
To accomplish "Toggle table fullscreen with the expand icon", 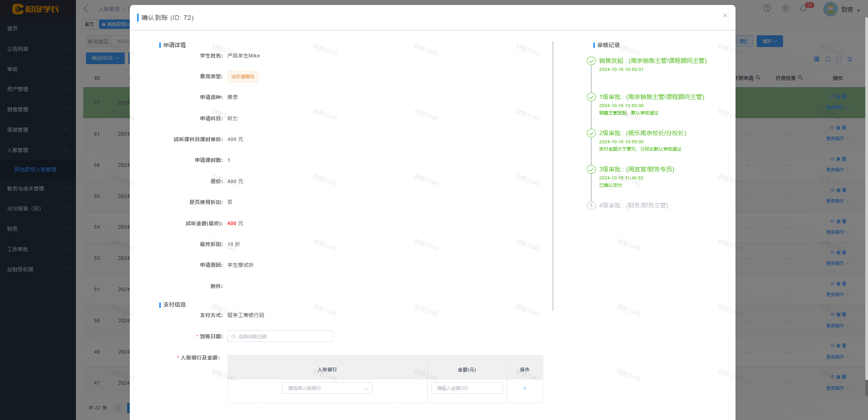I will point(839,59).
